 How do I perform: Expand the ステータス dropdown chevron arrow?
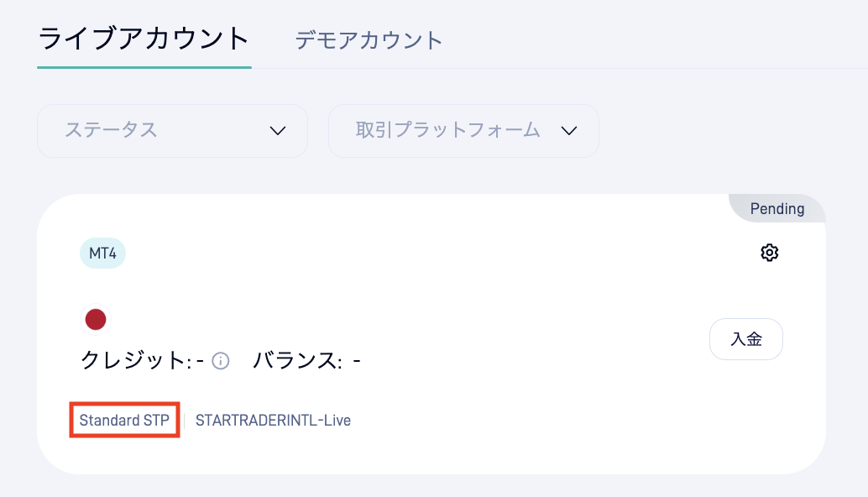(278, 131)
